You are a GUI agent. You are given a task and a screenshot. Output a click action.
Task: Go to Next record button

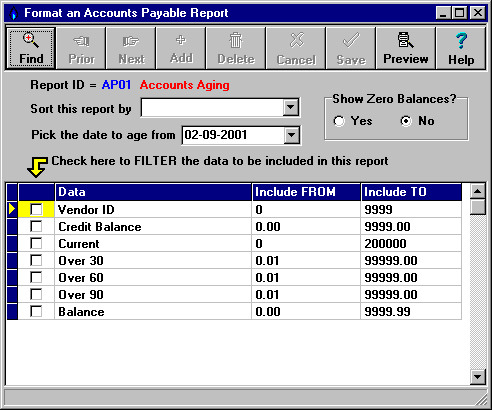click(131, 48)
